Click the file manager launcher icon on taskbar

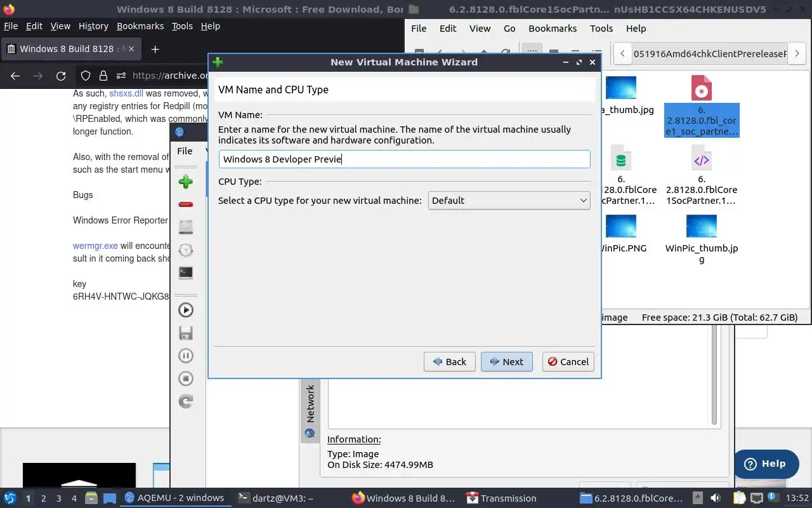pyautogui.click(x=91, y=498)
